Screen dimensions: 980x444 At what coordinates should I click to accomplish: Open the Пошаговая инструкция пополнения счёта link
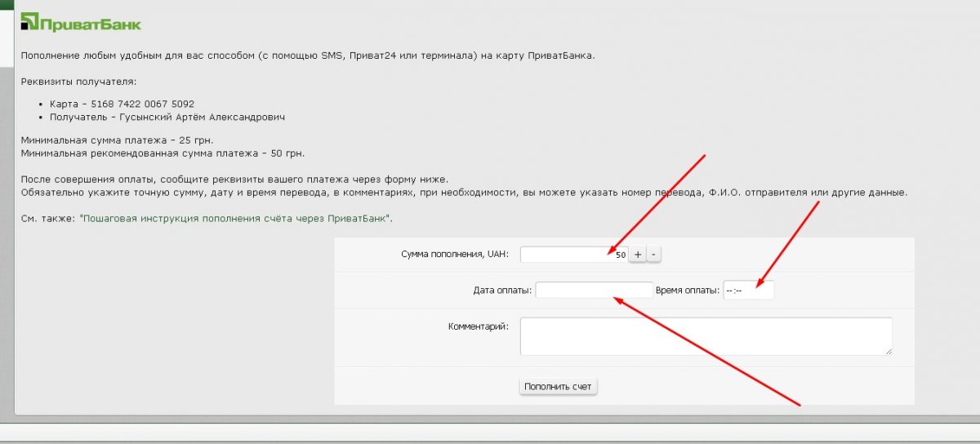point(235,219)
